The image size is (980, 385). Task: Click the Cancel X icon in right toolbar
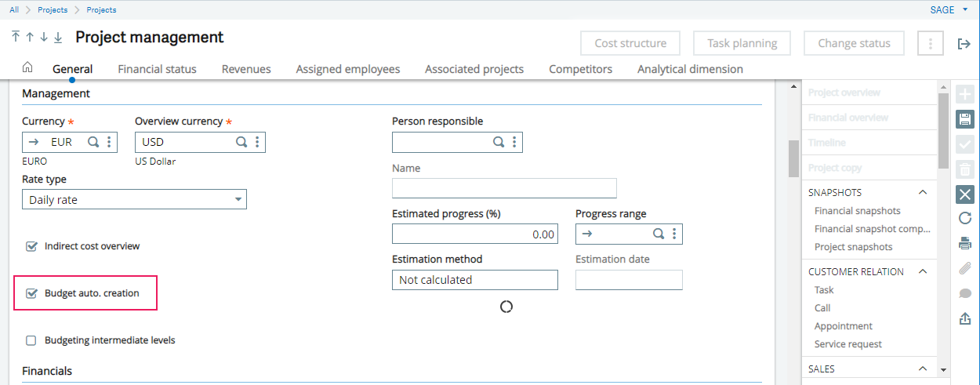[x=965, y=194]
